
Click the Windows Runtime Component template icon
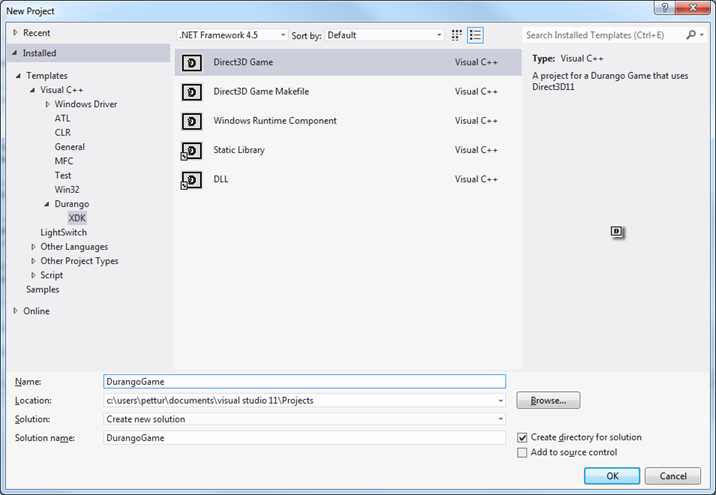click(x=192, y=121)
